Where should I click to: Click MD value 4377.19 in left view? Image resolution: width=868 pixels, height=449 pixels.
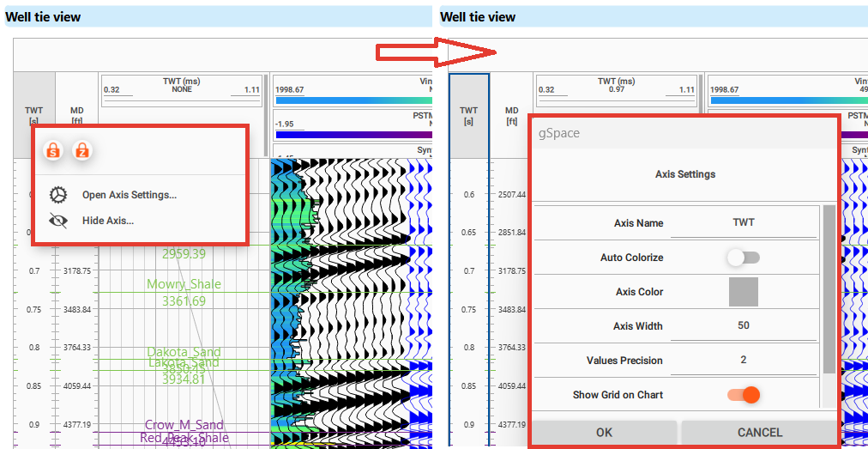[77, 424]
